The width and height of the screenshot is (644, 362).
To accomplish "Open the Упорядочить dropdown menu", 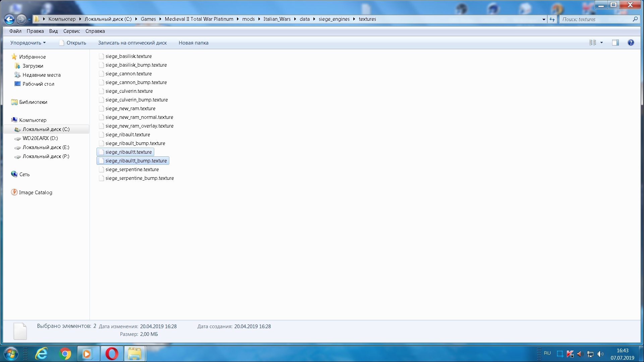I will click(x=28, y=43).
